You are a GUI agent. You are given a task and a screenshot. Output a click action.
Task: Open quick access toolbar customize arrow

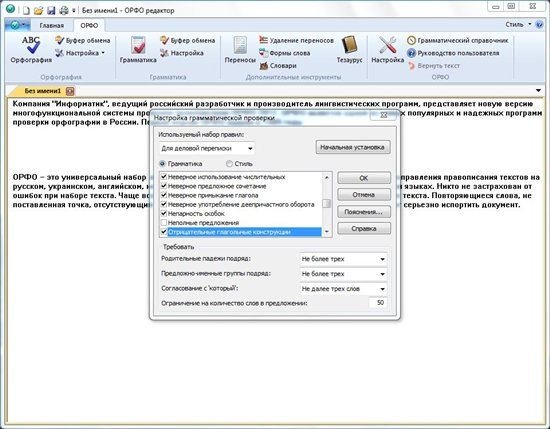(74, 11)
